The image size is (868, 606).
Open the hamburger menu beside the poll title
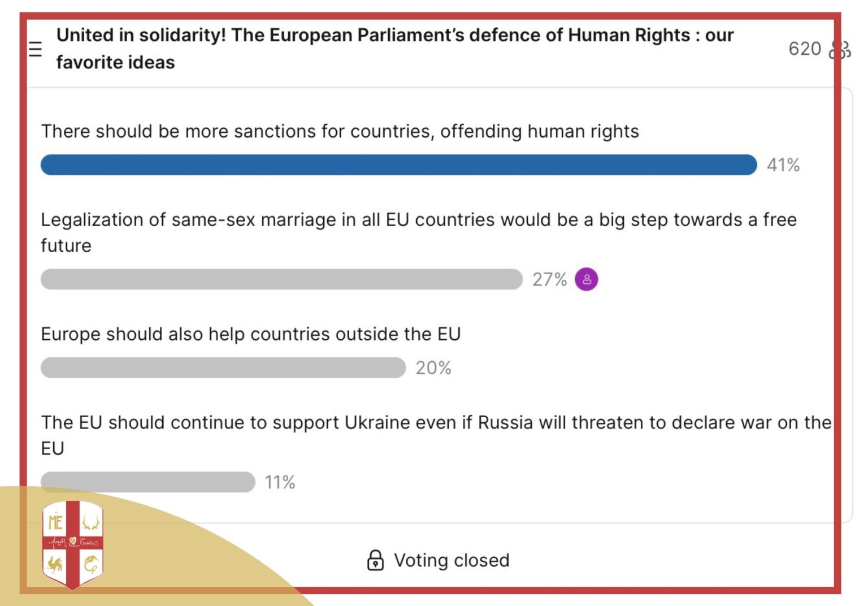pos(35,50)
